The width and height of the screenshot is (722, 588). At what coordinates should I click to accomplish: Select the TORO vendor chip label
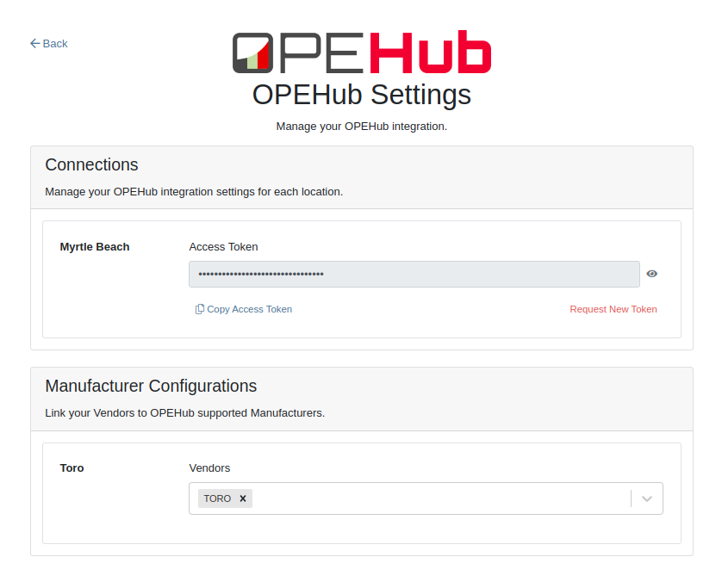[x=217, y=498]
